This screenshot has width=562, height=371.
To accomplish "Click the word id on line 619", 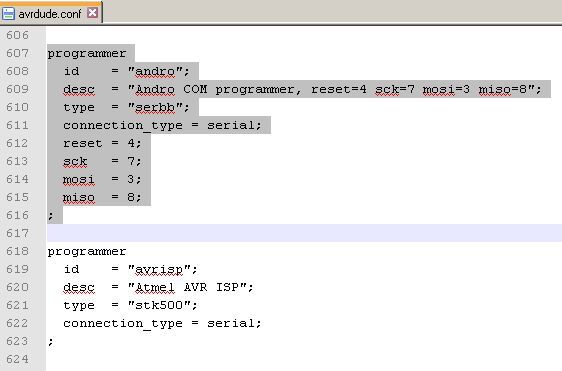I will 71,269.
